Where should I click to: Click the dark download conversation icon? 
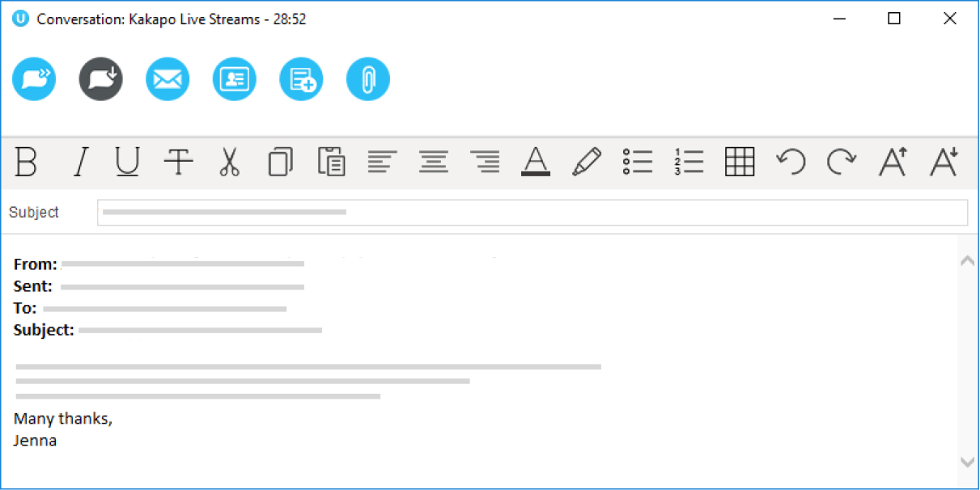click(x=101, y=79)
